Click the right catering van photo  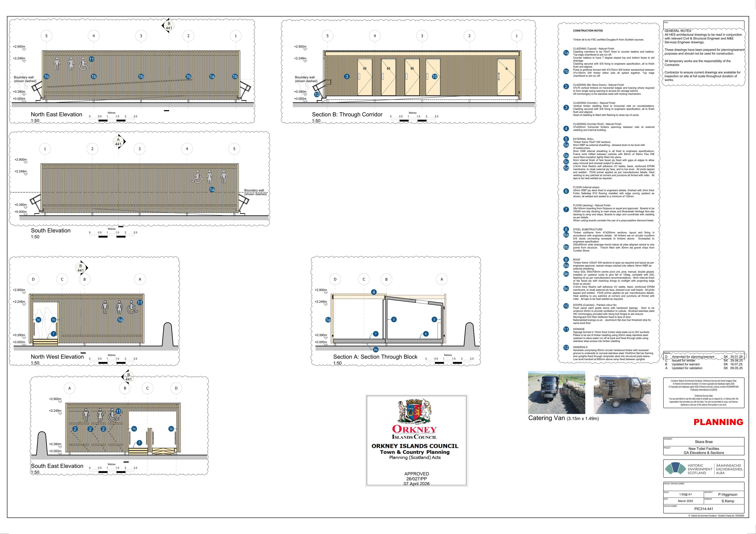click(622, 394)
